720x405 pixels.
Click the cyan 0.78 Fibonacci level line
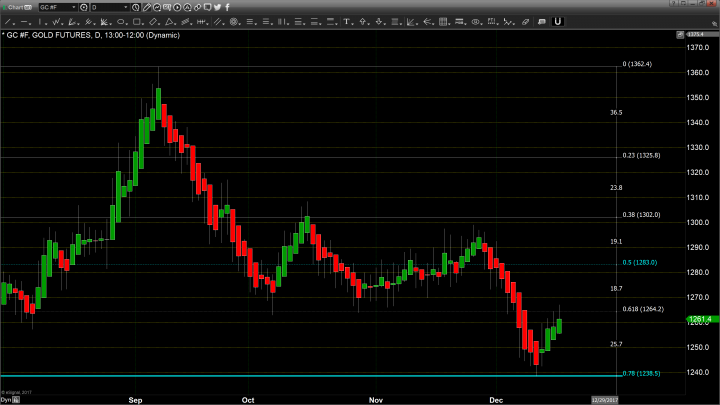[300, 376]
